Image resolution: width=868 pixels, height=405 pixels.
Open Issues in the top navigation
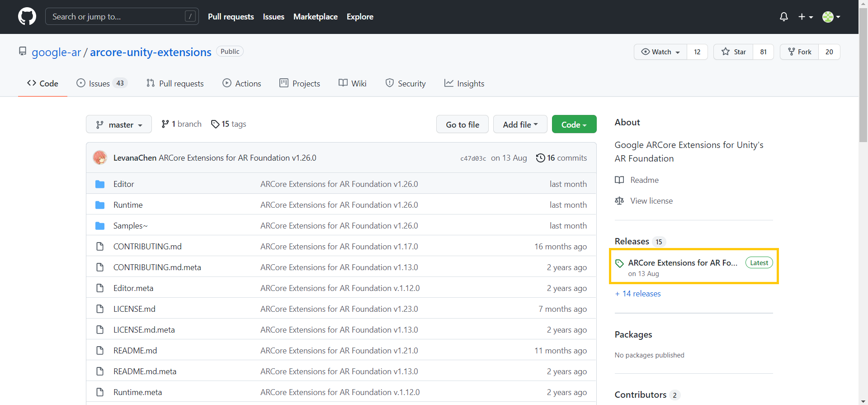(274, 17)
